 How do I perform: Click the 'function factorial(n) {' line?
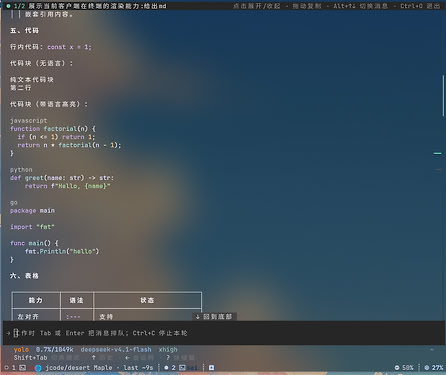tap(53, 129)
